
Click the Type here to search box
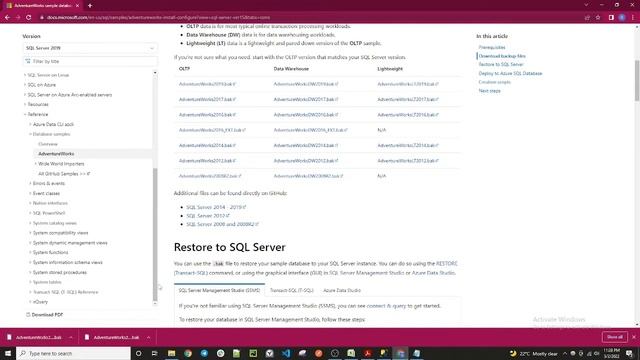(x=73, y=353)
